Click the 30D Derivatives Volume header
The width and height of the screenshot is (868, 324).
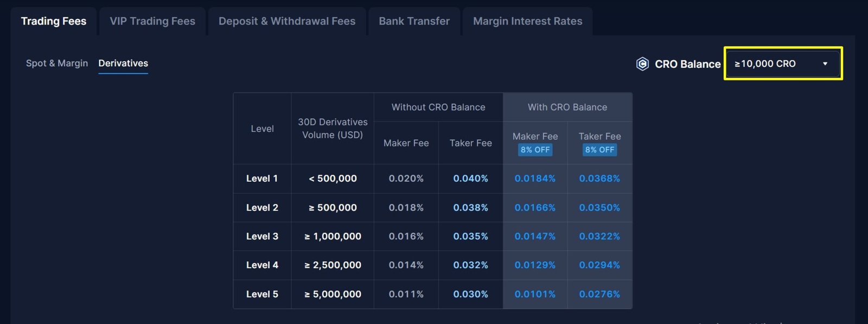tap(333, 129)
